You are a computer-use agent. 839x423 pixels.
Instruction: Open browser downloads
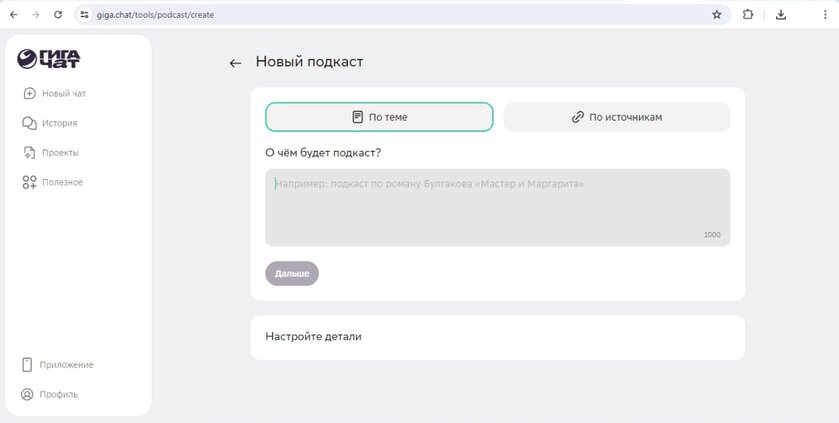[x=781, y=15]
